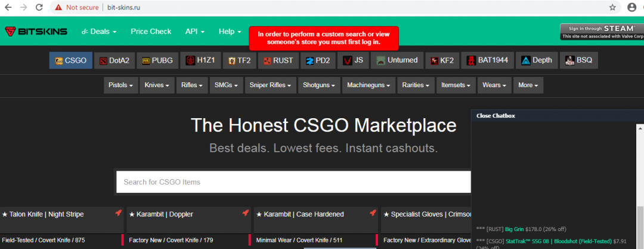Open the Deals menu
This screenshot has width=644, height=249.
point(99,32)
